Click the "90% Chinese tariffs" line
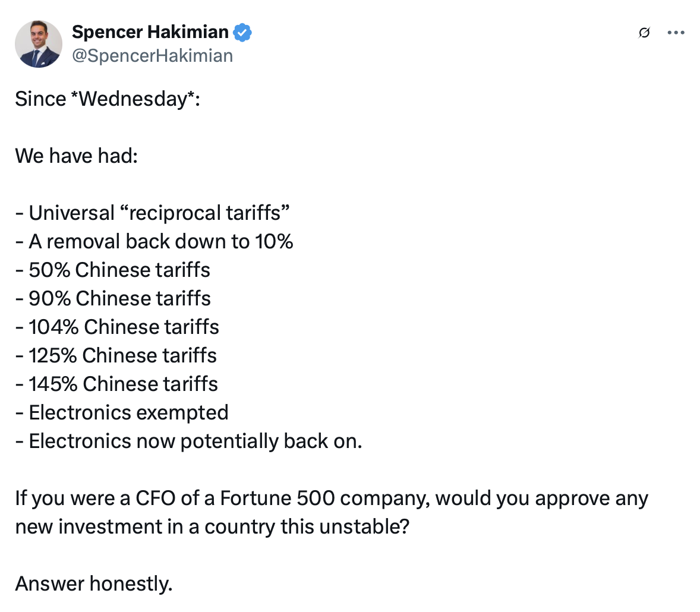700x612 pixels. [113, 298]
